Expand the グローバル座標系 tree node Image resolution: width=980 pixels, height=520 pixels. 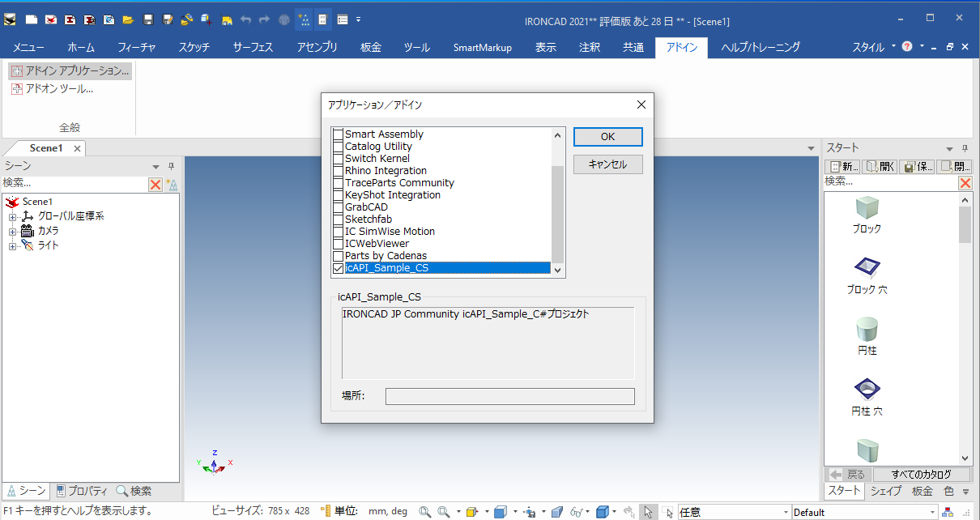[x=12, y=217]
